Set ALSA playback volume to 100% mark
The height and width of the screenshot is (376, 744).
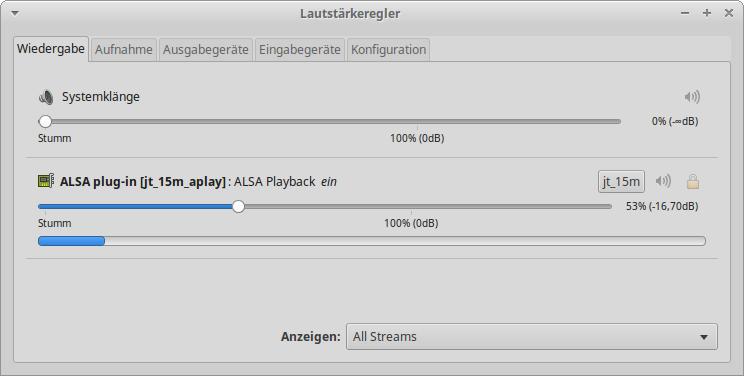411,207
